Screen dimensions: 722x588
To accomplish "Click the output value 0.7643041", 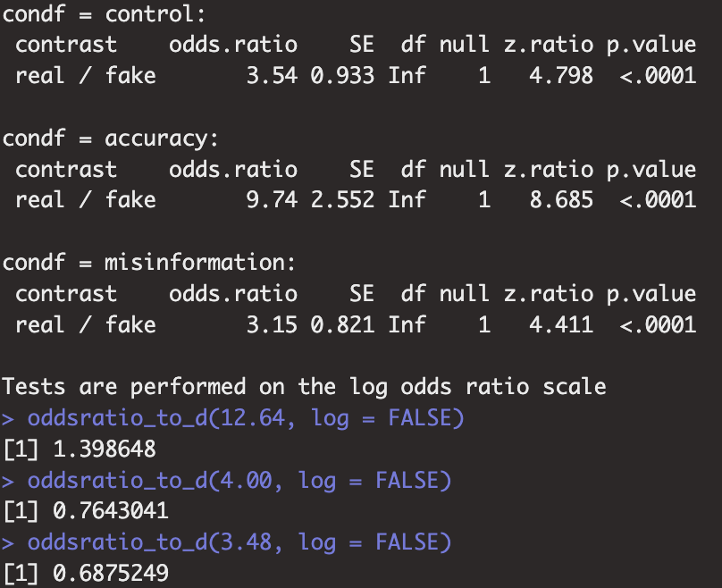I will 98,511.
